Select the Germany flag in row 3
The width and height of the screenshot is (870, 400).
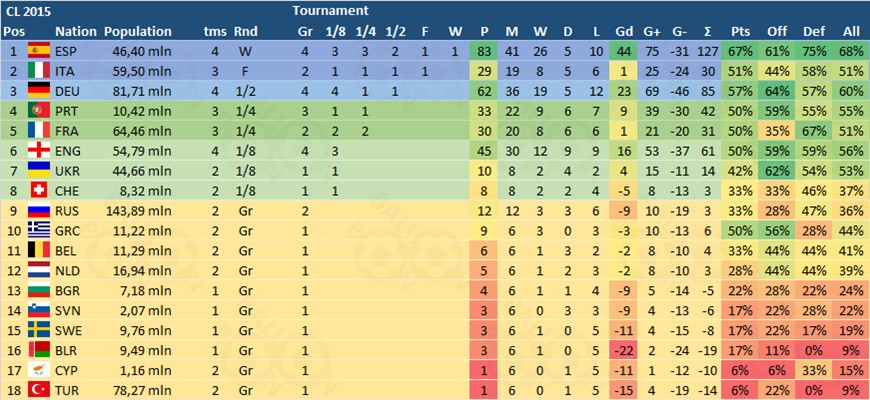(x=40, y=90)
